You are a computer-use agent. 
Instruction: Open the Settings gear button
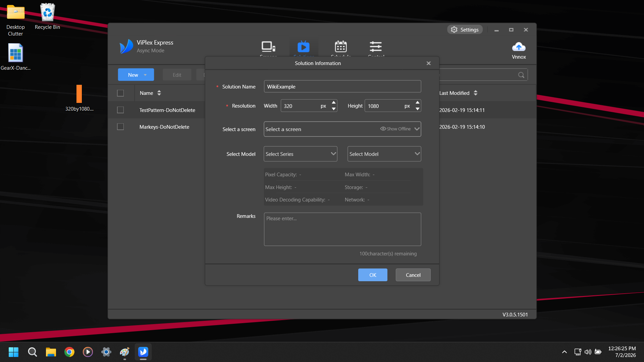(x=465, y=29)
